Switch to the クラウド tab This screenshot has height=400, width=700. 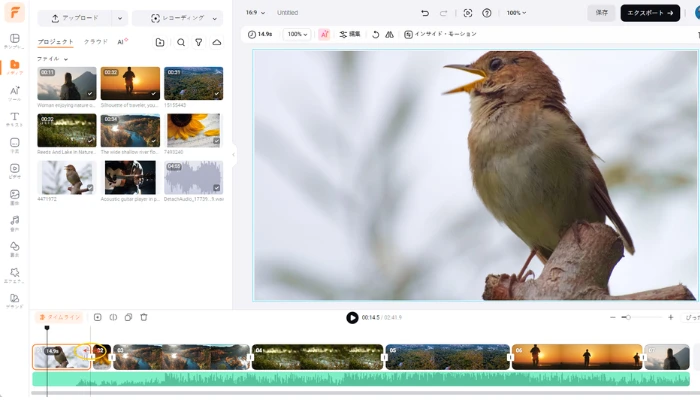coord(96,42)
